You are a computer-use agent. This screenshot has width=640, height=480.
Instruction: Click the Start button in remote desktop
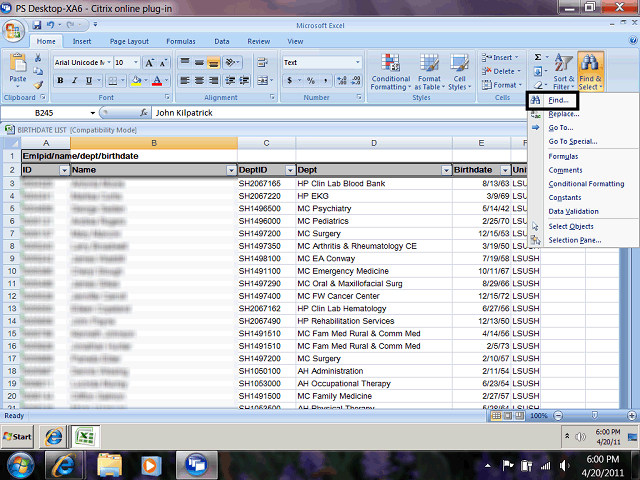[x=19, y=438]
